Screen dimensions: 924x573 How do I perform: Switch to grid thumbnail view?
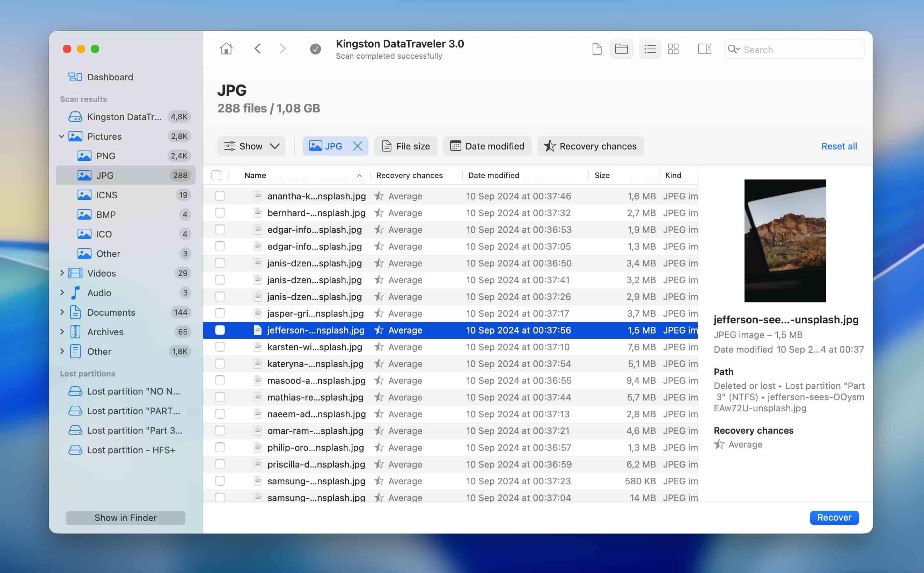674,49
